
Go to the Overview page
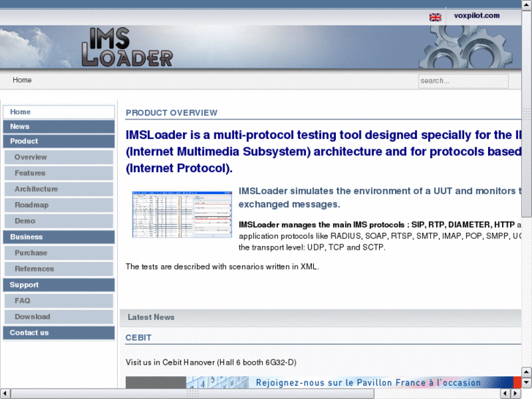pos(59,157)
